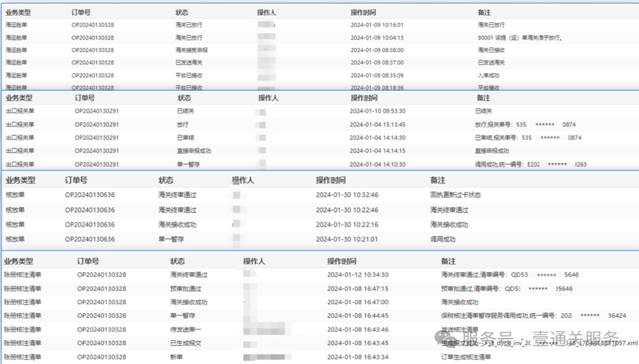Click 备注 header in the 核放单 table
639x364 pixels.
[x=438, y=180]
